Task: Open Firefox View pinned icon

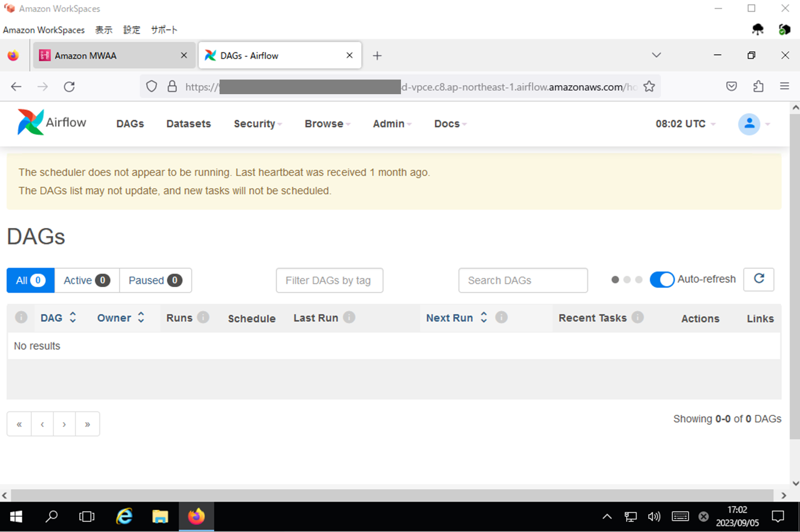Action: pyautogui.click(x=13, y=56)
